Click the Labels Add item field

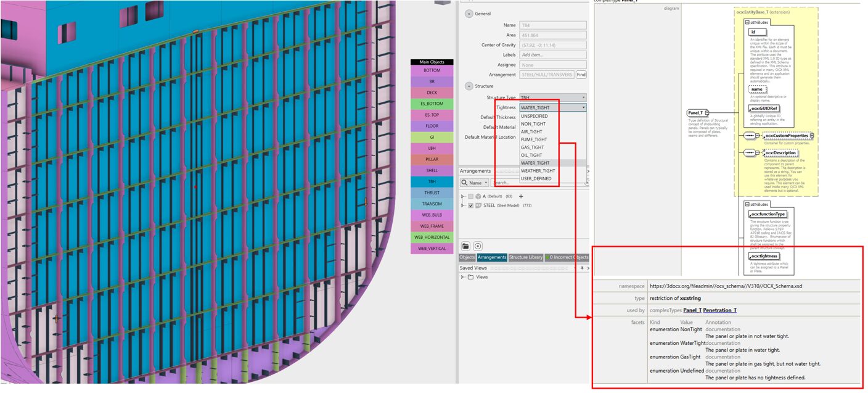552,55
